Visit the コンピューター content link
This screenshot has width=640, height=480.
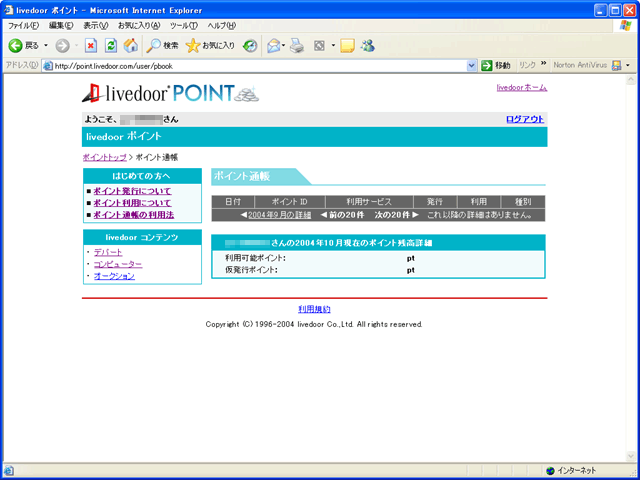(118, 264)
